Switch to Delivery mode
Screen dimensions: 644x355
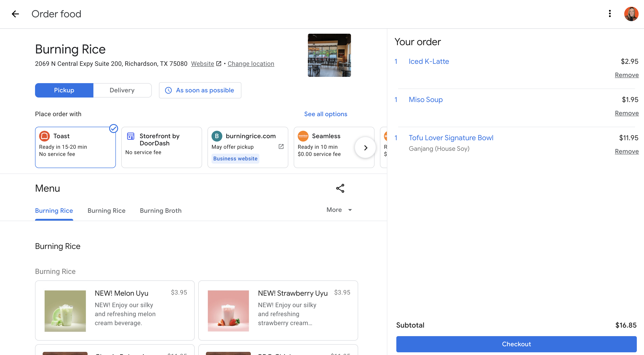[x=122, y=90]
